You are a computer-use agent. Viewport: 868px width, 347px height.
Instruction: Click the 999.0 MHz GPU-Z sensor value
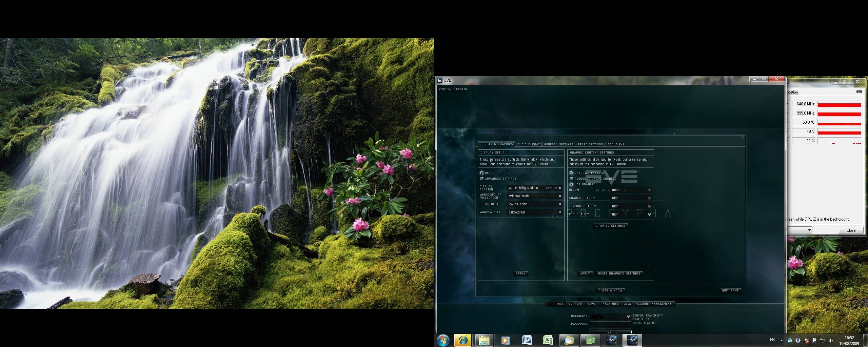tap(804, 113)
